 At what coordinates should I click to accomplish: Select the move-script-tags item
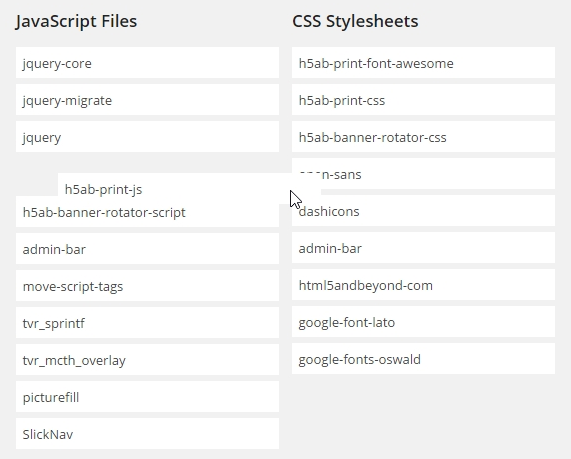pos(147,286)
